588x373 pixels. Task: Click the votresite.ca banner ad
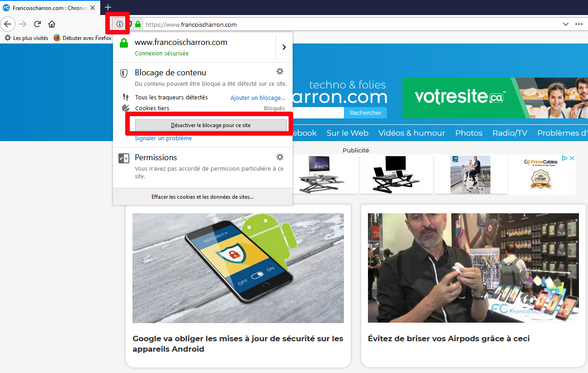495,98
